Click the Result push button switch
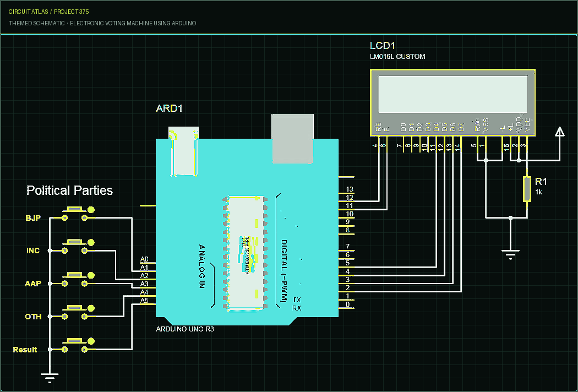Screen dimensions: 578x392 78,346
